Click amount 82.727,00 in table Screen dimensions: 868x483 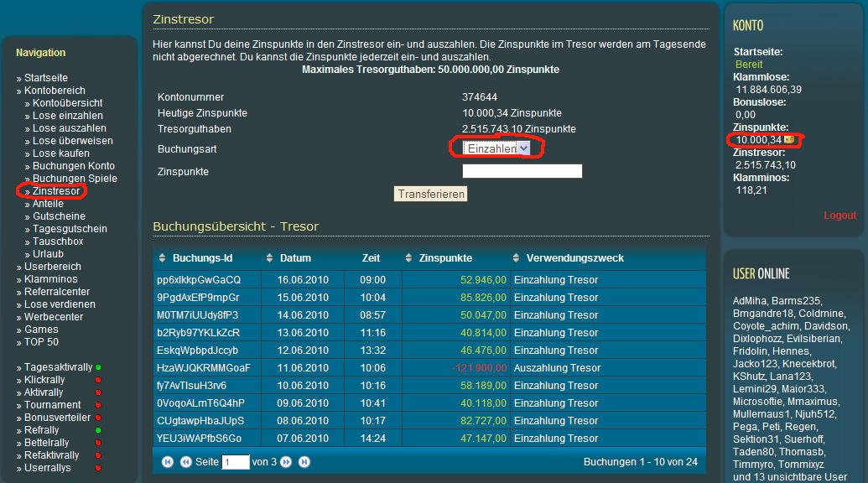pos(483,421)
